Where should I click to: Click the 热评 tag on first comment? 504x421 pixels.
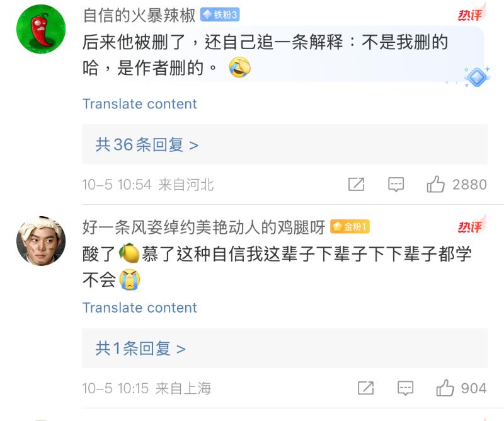(471, 14)
